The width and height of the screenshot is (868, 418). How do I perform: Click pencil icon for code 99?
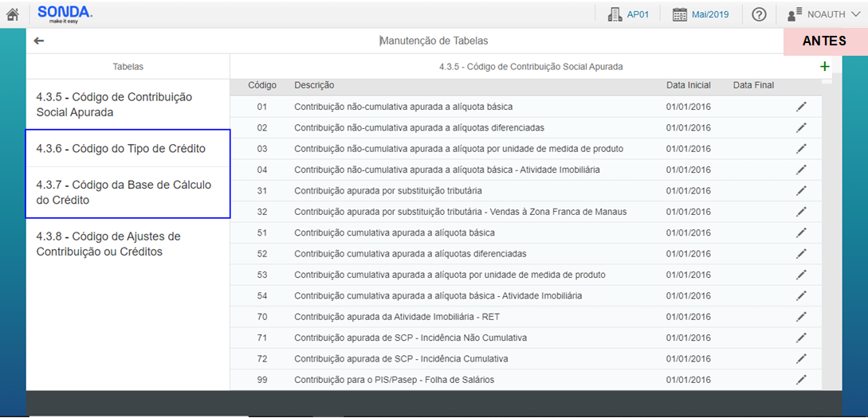pyautogui.click(x=801, y=380)
